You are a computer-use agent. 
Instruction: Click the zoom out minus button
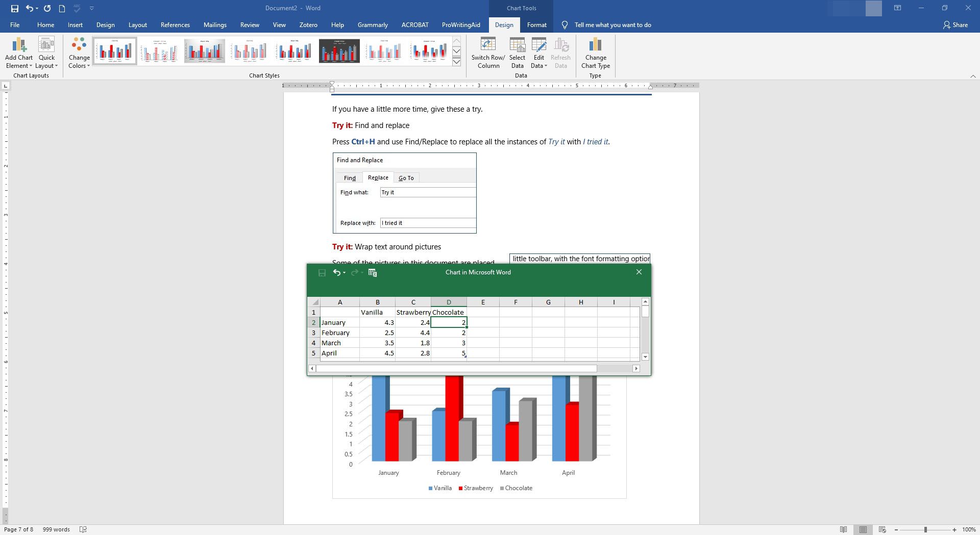click(x=896, y=529)
